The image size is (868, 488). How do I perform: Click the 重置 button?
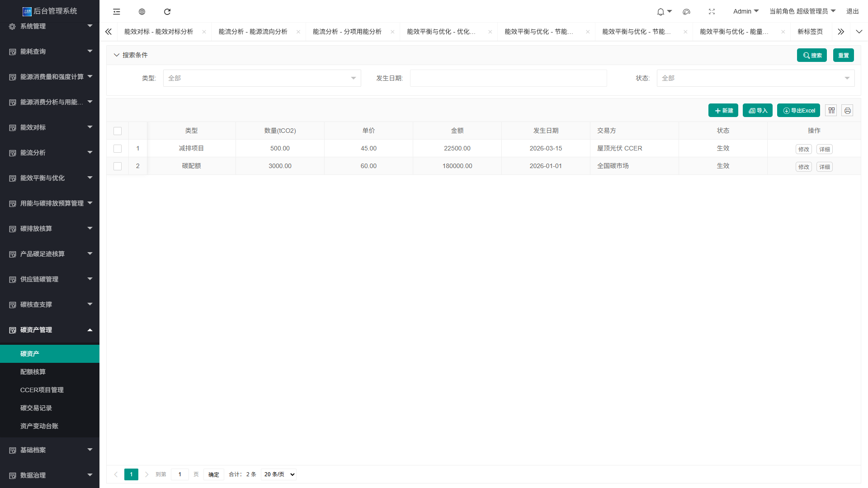click(843, 55)
